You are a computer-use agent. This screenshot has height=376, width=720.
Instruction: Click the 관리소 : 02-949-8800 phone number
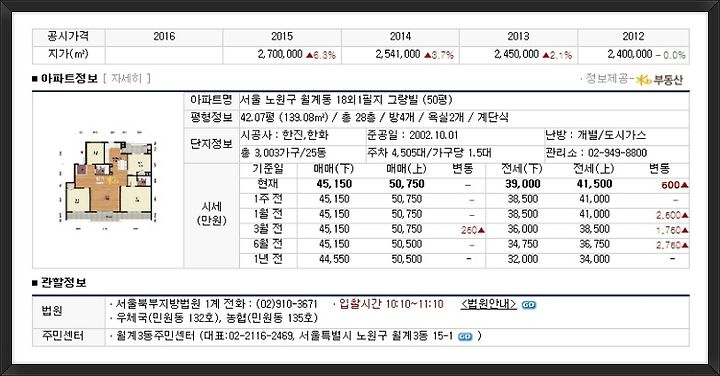[x=596, y=153]
